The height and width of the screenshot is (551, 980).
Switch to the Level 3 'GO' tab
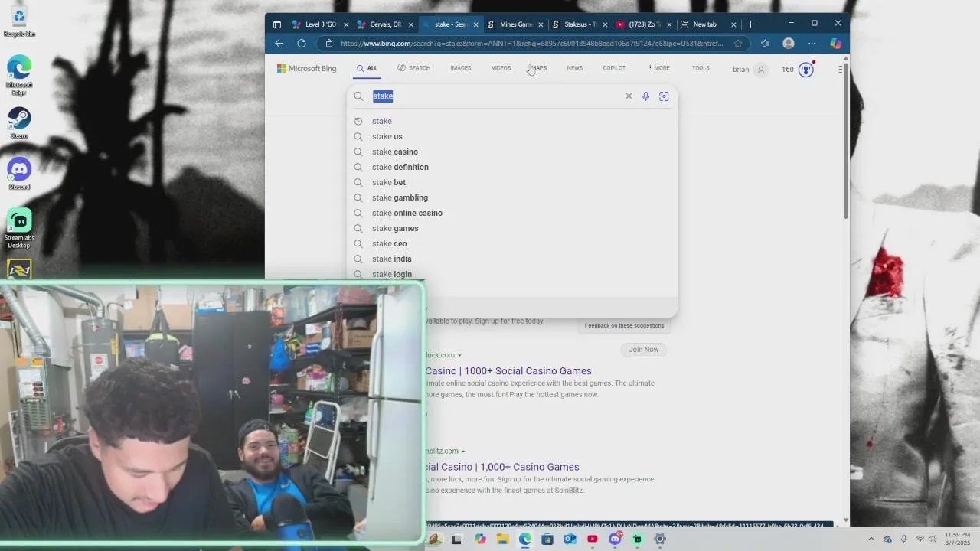click(321, 24)
